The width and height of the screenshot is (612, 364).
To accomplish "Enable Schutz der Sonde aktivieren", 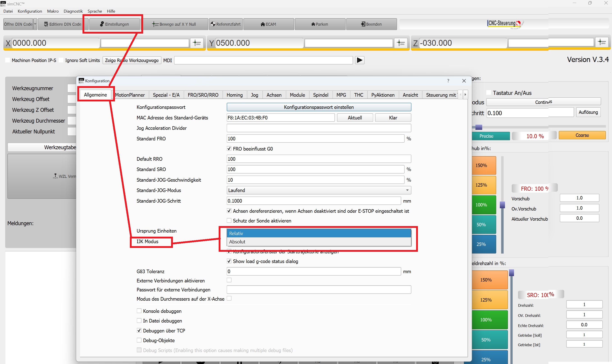I will pos(229,220).
